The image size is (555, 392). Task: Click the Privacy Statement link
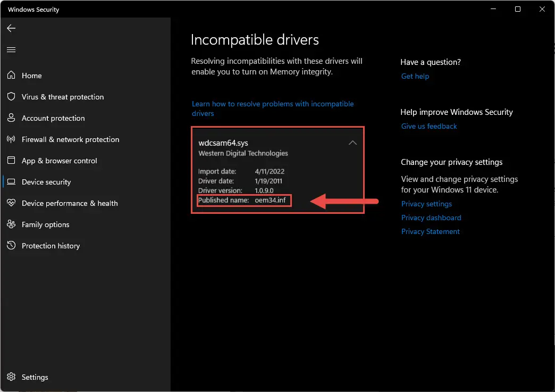tap(430, 231)
